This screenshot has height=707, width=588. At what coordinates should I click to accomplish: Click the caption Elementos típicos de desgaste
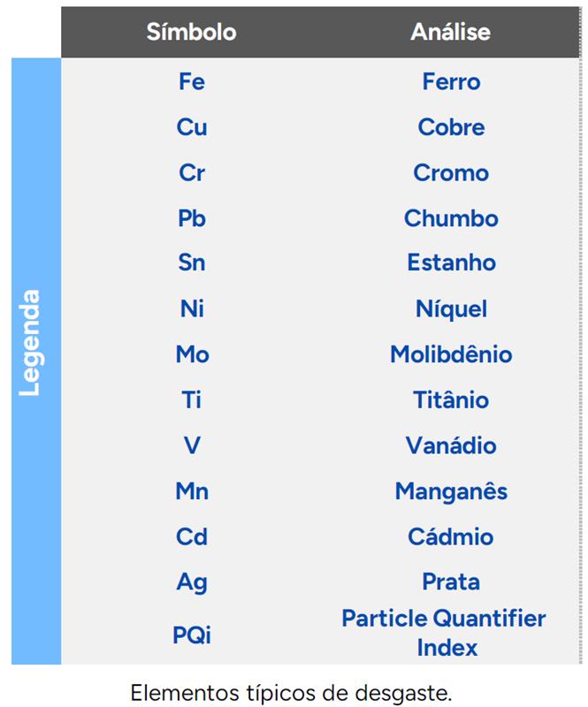[x=293, y=692]
